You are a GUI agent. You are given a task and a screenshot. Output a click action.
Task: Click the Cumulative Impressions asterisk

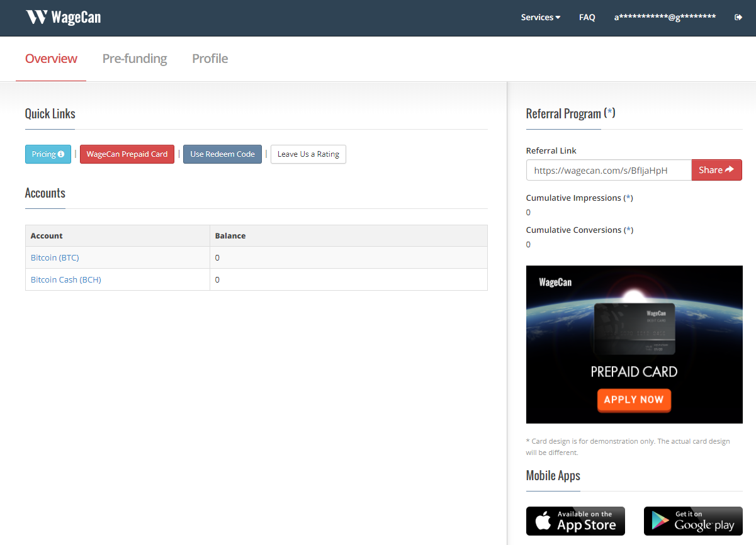coord(628,198)
